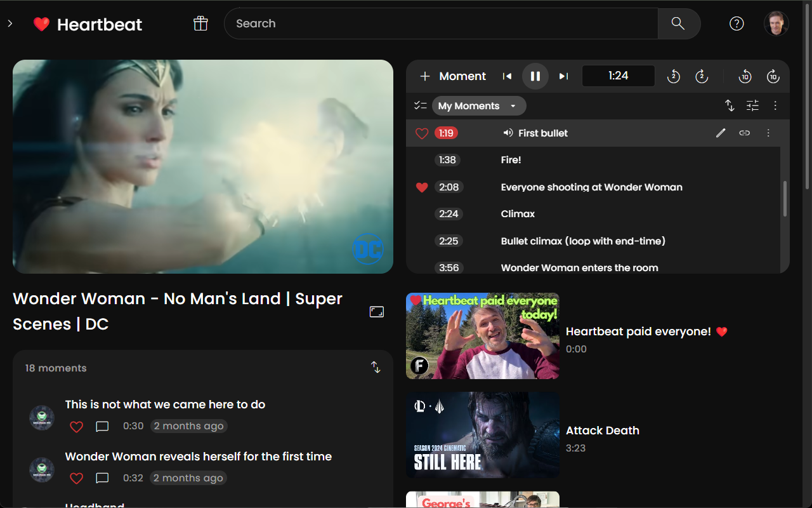Open the 'Heartbeat paid everyone!' video title
812x508 pixels.
[x=646, y=331]
